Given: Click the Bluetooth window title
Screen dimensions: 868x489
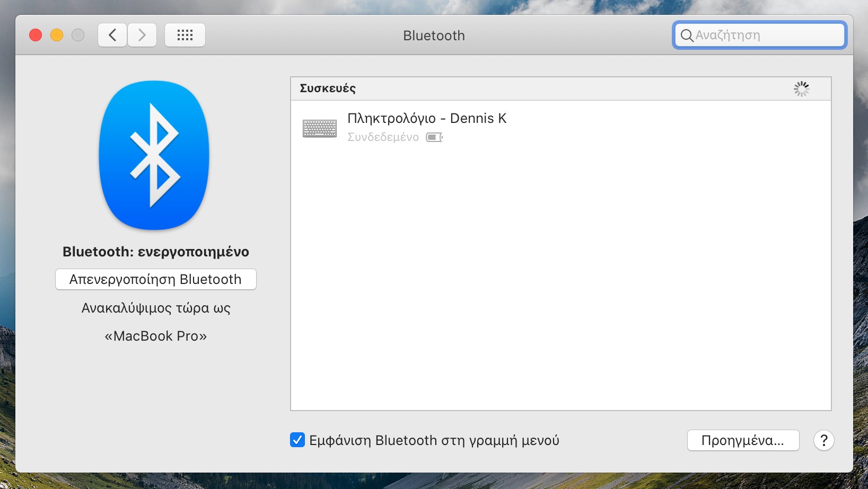Looking at the screenshot, I should tap(434, 35).
